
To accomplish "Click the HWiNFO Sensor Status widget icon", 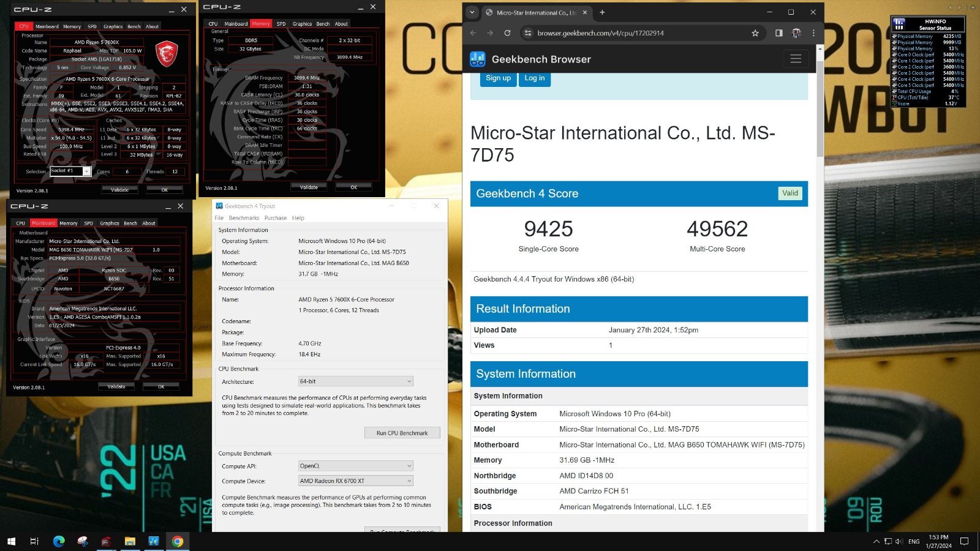I will click(899, 24).
